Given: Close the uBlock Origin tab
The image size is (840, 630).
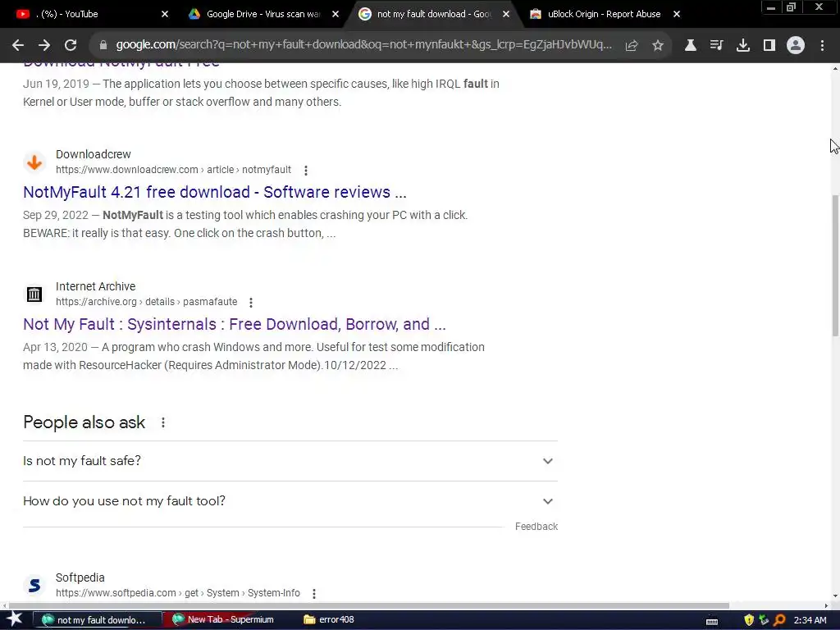Looking at the screenshot, I should (677, 14).
